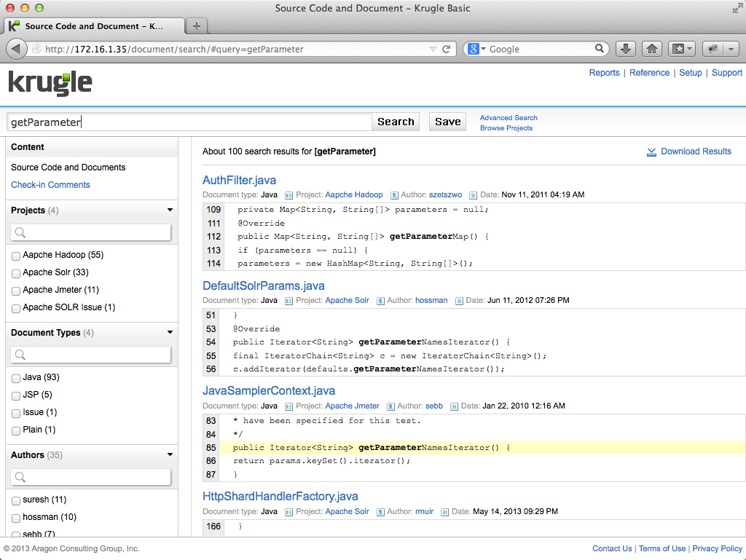
Task: Click author icon beside rmuir
Action: (380, 512)
